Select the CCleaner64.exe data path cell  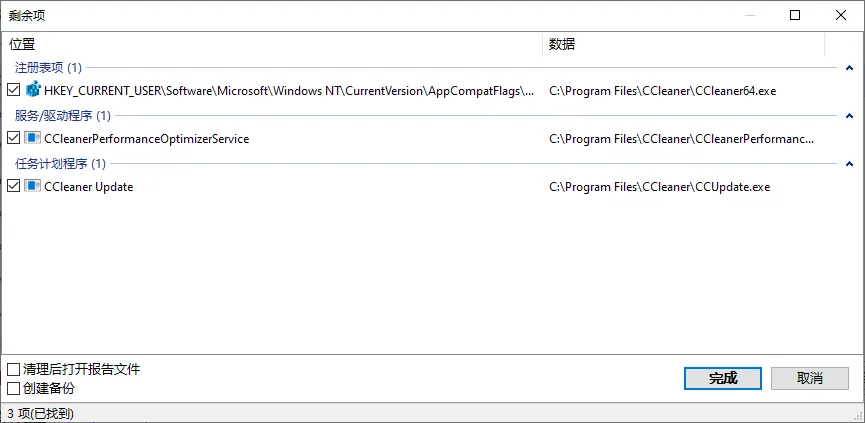click(x=662, y=91)
